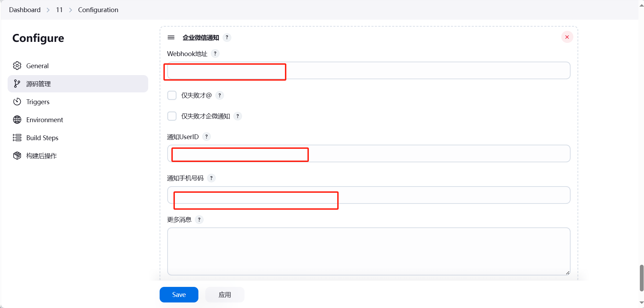Image resolution: width=644 pixels, height=308 pixels.
Task: Enable the 仅失败才企微通知 checkbox
Action: click(172, 116)
